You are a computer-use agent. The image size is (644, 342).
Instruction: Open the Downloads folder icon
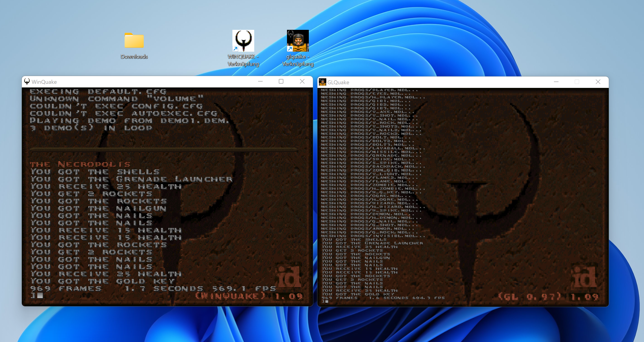click(134, 41)
